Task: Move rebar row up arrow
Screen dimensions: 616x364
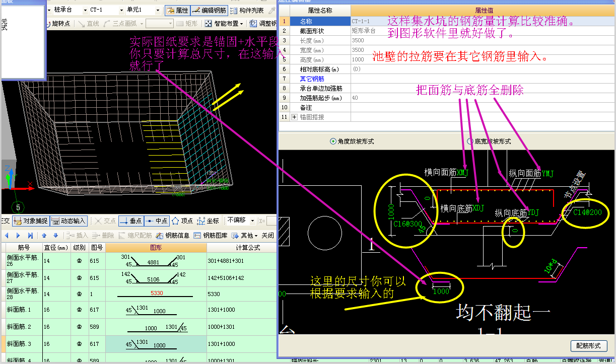Action: 44,235
